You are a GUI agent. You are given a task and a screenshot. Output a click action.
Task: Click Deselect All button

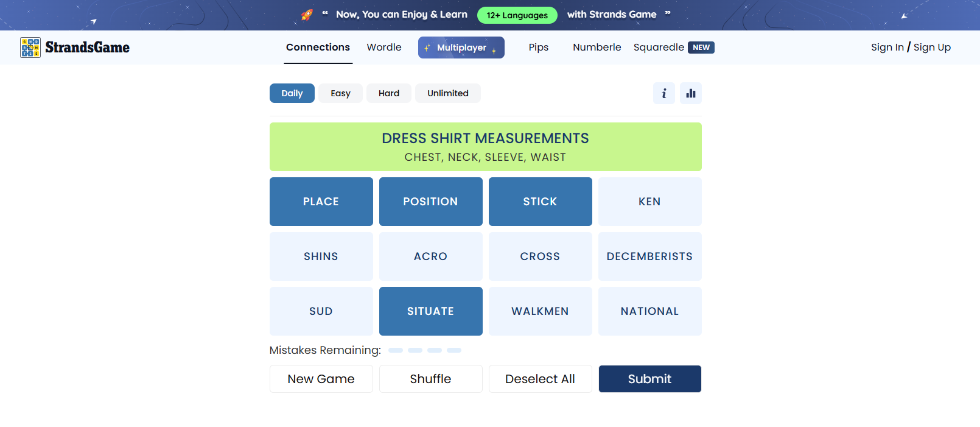541,379
